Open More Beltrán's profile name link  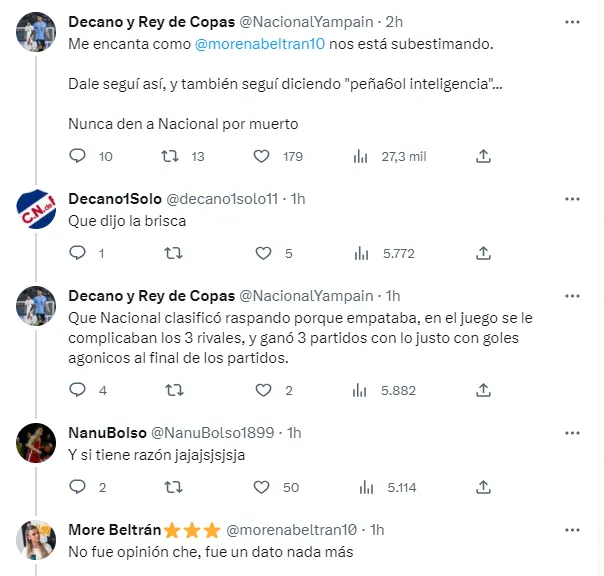pyautogui.click(x=106, y=529)
